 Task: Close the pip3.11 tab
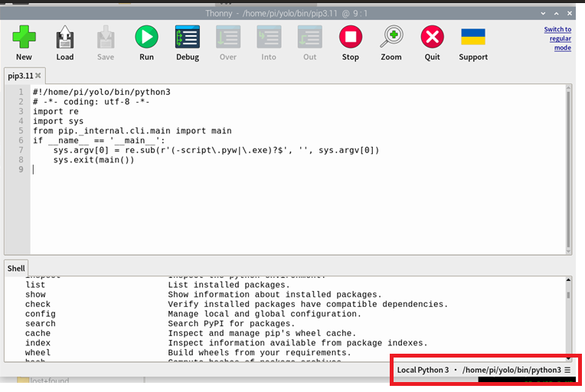tap(38, 75)
